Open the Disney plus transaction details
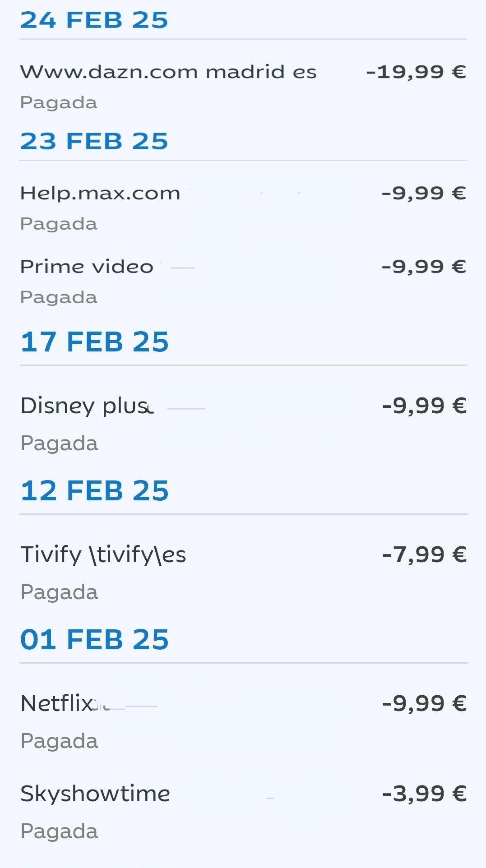The width and height of the screenshot is (486, 868). tap(87, 406)
